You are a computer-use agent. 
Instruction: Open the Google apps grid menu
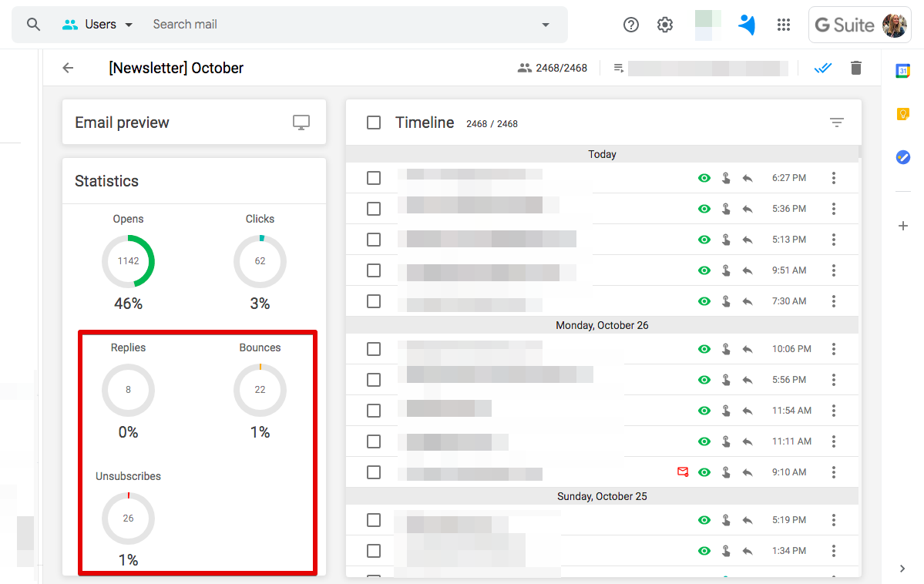click(x=784, y=24)
